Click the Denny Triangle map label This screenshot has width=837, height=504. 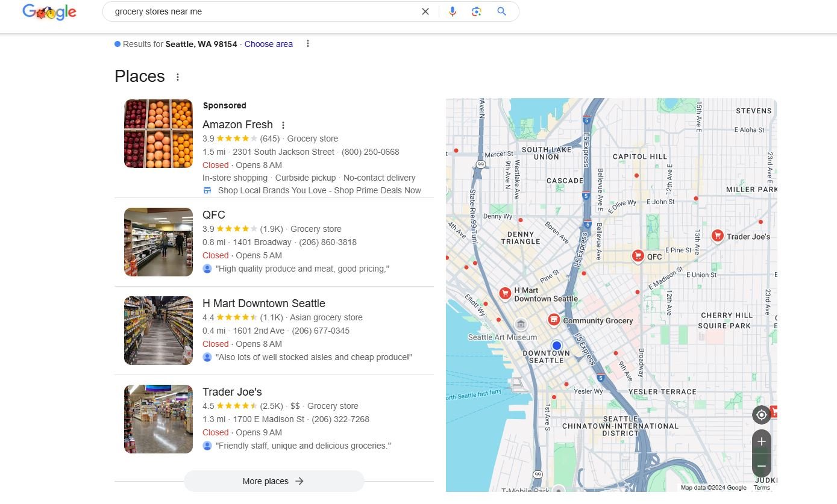point(521,238)
